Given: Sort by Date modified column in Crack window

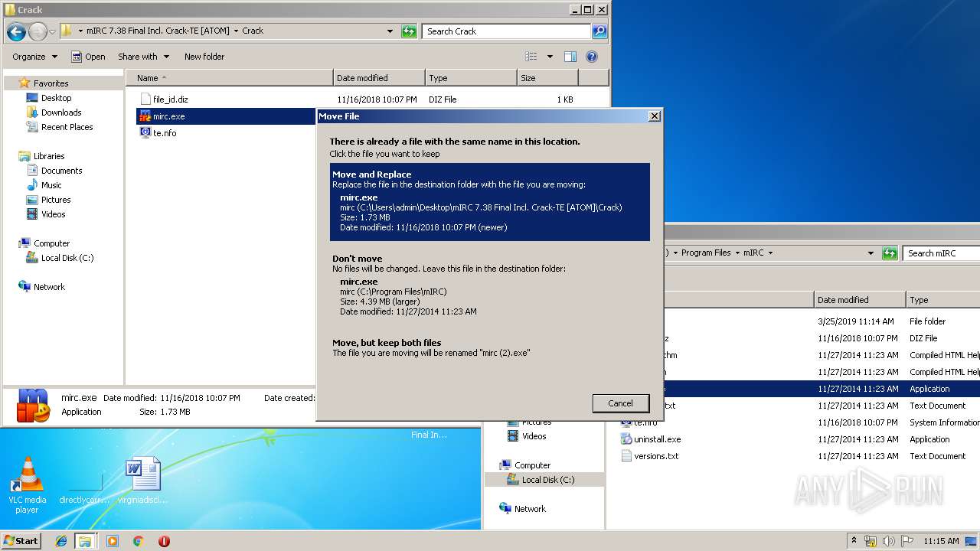Looking at the screenshot, I should pos(379,78).
